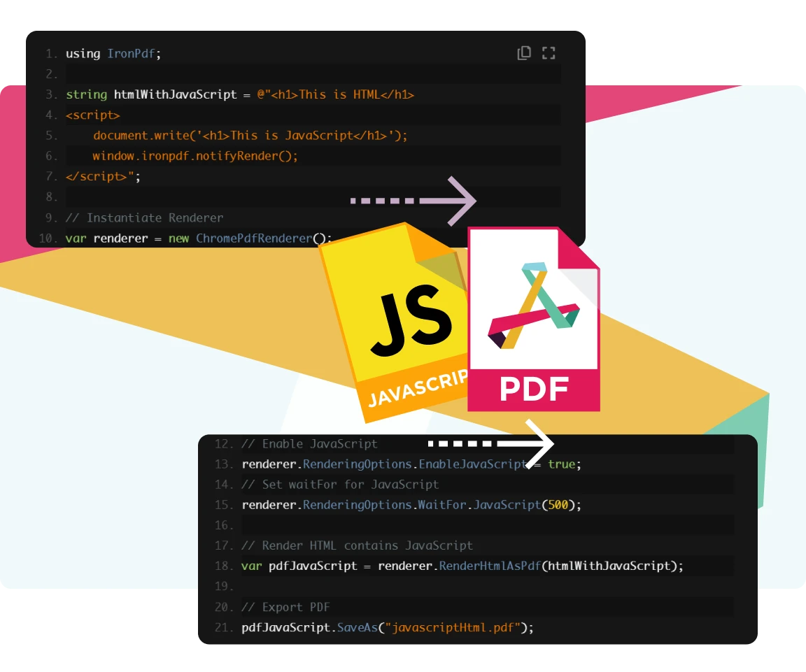Click the '// Instantiate Renderer' comment
The image size is (806, 672).
coord(144,218)
